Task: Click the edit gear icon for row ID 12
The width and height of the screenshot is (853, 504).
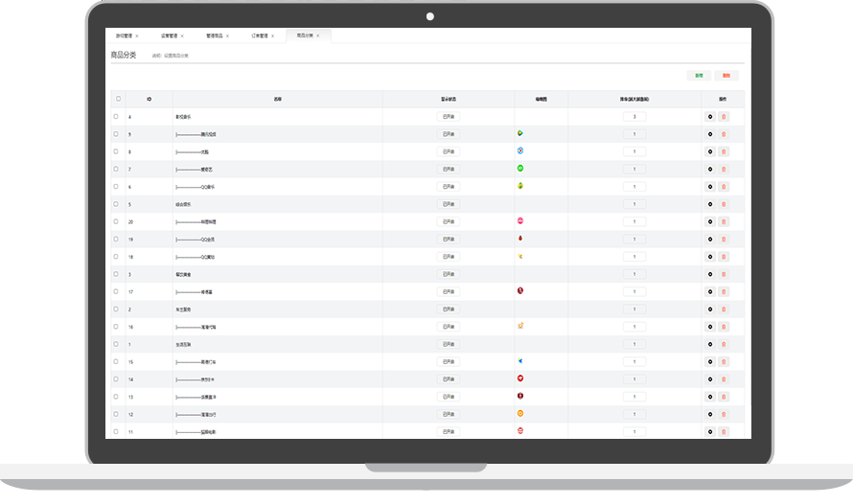Action: coord(710,414)
